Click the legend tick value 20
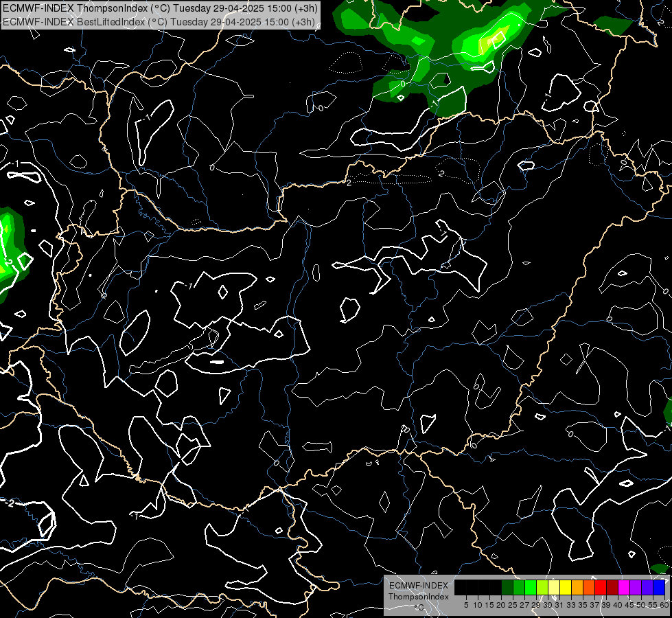 coord(501,605)
